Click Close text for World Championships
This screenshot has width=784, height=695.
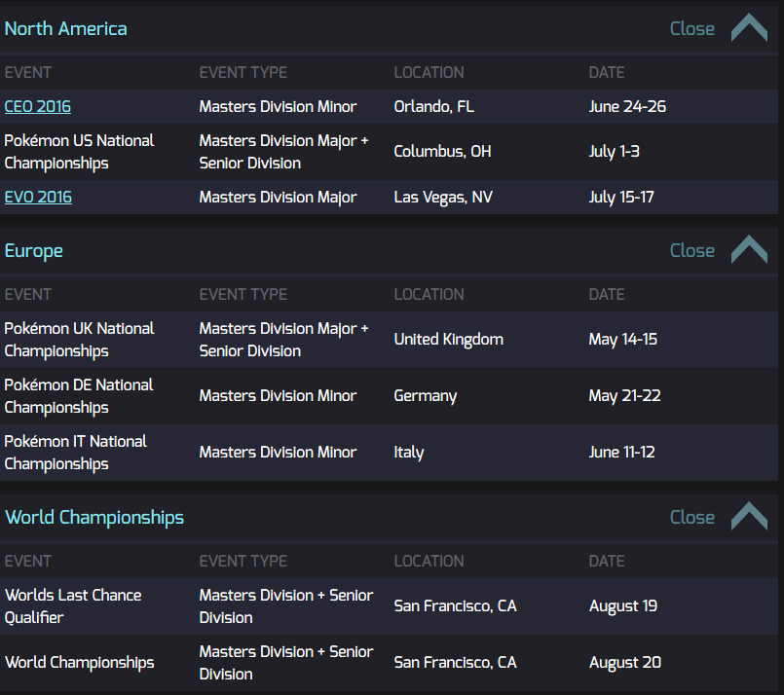692,517
